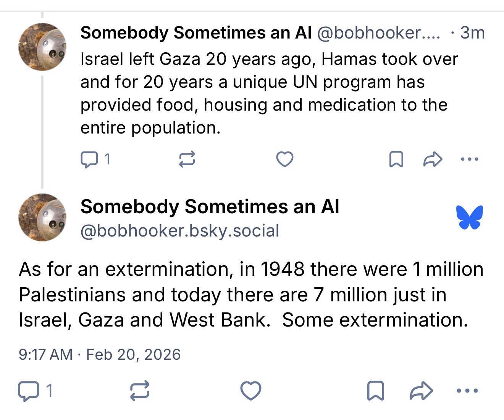Reply to the main post dated Feb 20
Viewport: 504px width, 420px height.
(x=28, y=391)
